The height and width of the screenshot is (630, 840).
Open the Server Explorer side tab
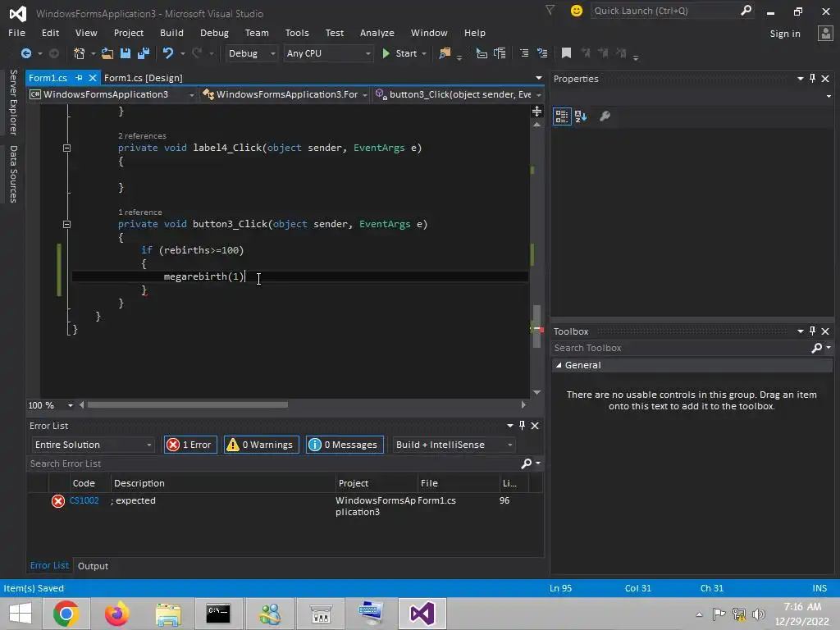point(13,103)
